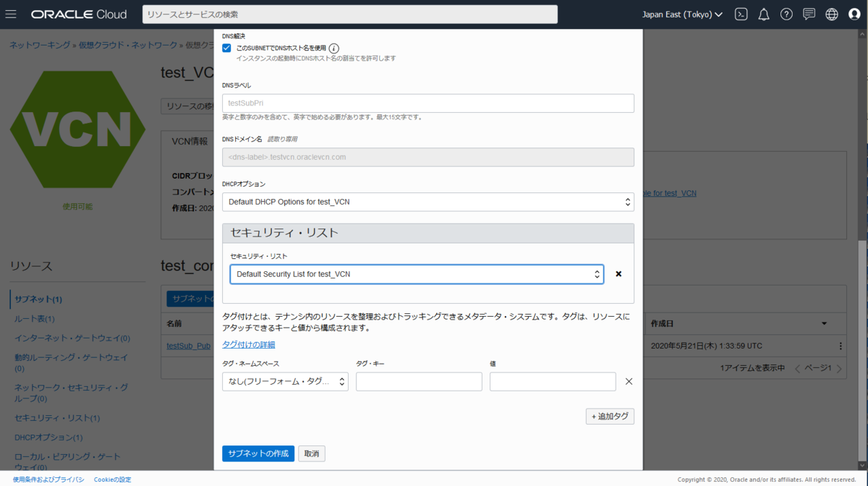Viewport: 868px width, 486px height.
Task: Select DHCP Options (1) in resources list
Action: click(x=48, y=438)
